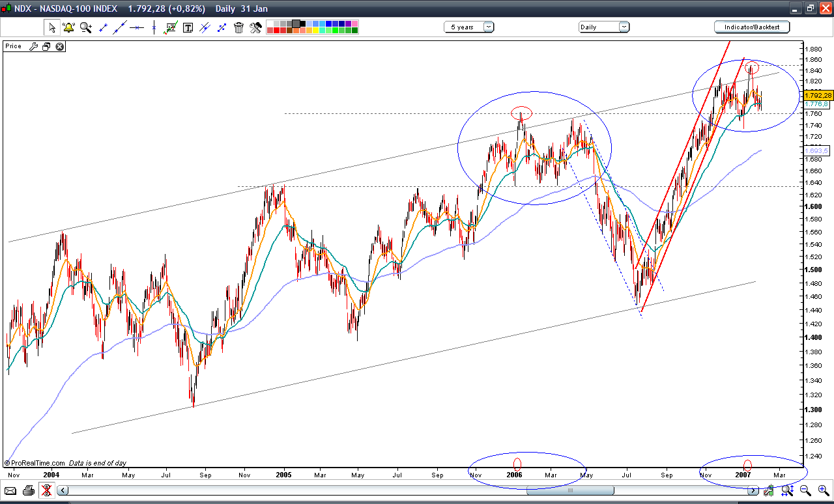Click the 1.693,5 moving average tag
834x504 pixels.
tap(816, 151)
